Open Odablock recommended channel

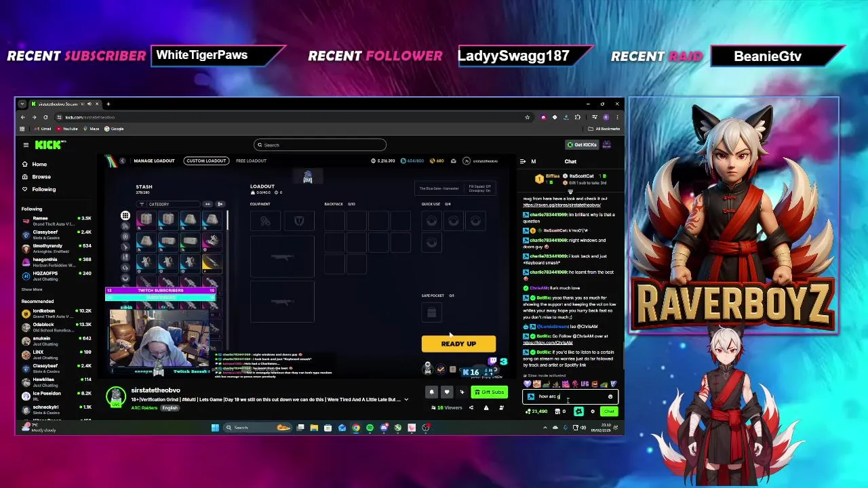57,327
